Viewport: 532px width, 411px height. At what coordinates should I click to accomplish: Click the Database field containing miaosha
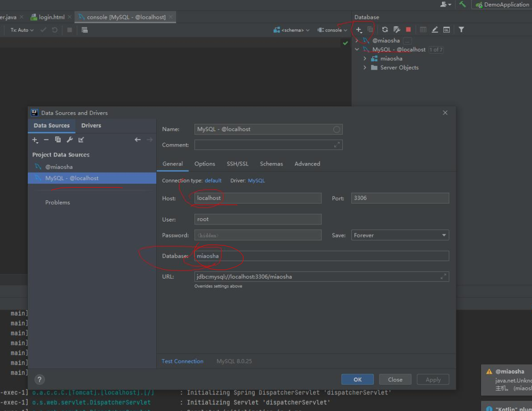(x=322, y=256)
